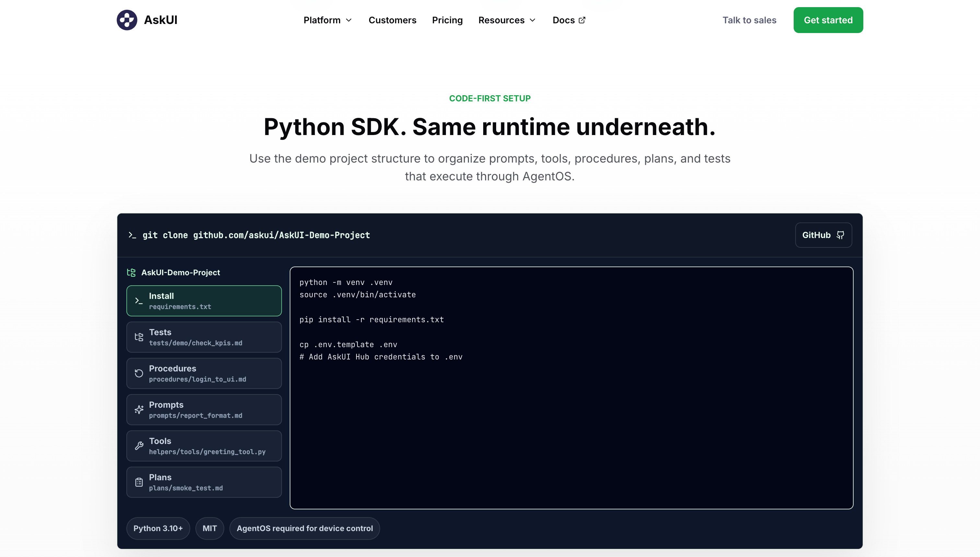Image resolution: width=980 pixels, height=557 pixels.
Task: Click the "source .venv/bin/activate" line
Action: coord(357,295)
